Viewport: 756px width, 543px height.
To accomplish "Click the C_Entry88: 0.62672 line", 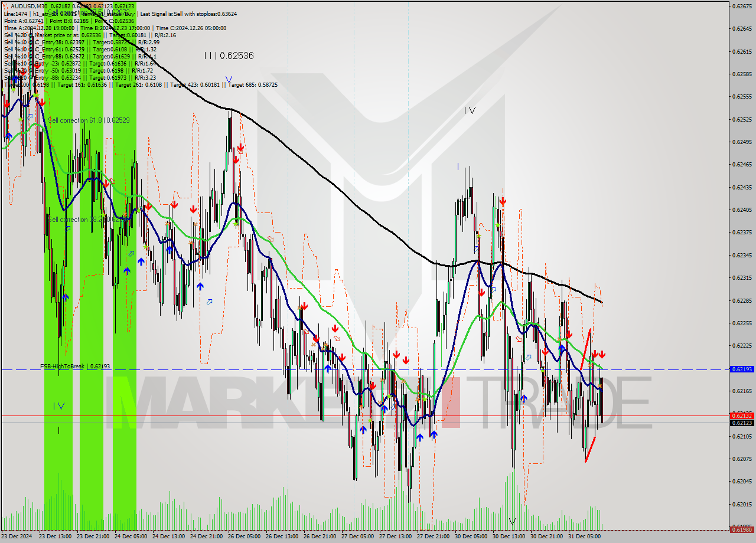I will (x=80, y=56).
